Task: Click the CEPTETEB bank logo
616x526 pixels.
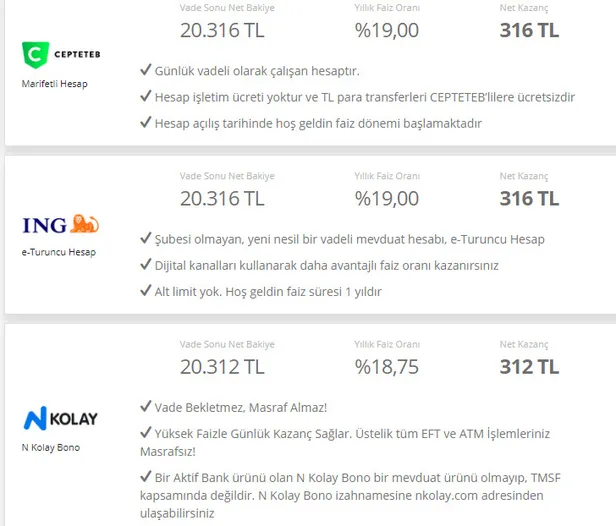Action: pos(60,53)
